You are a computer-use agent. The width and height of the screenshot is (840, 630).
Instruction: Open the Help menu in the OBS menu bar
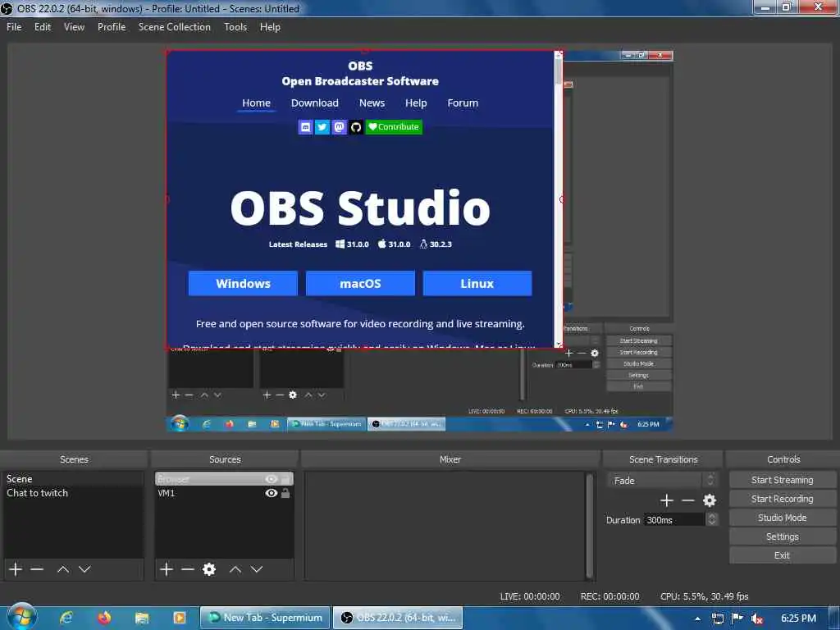tap(269, 27)
